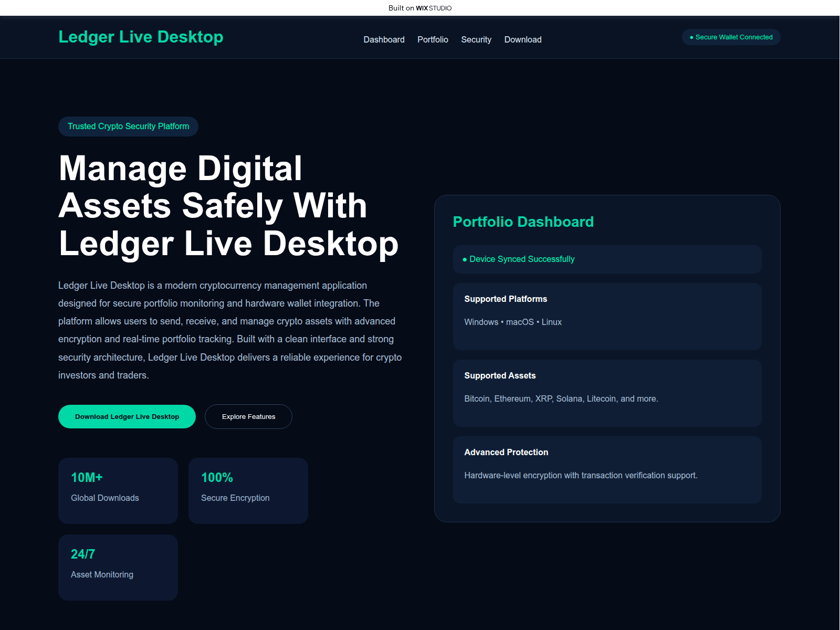Open the Security nav link
The height and width of the screenshot is (630, 840).
click(x=476, y=39)
